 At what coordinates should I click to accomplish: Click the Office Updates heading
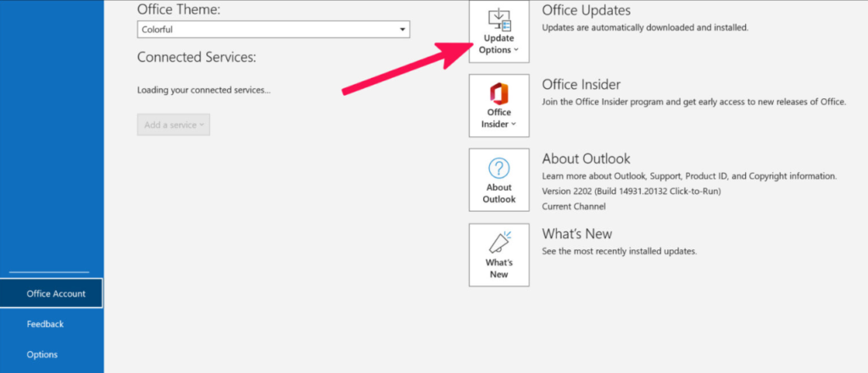(x=587, y=10)
